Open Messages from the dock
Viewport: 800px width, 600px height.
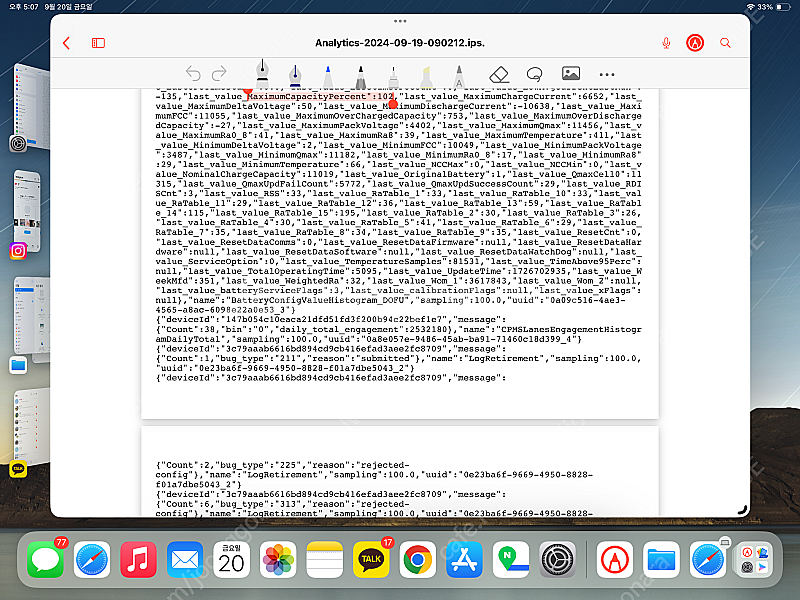45,560
